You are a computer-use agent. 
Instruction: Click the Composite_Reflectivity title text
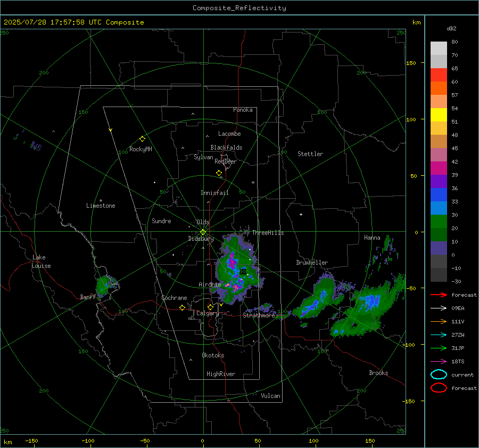(x=239, y=8)
